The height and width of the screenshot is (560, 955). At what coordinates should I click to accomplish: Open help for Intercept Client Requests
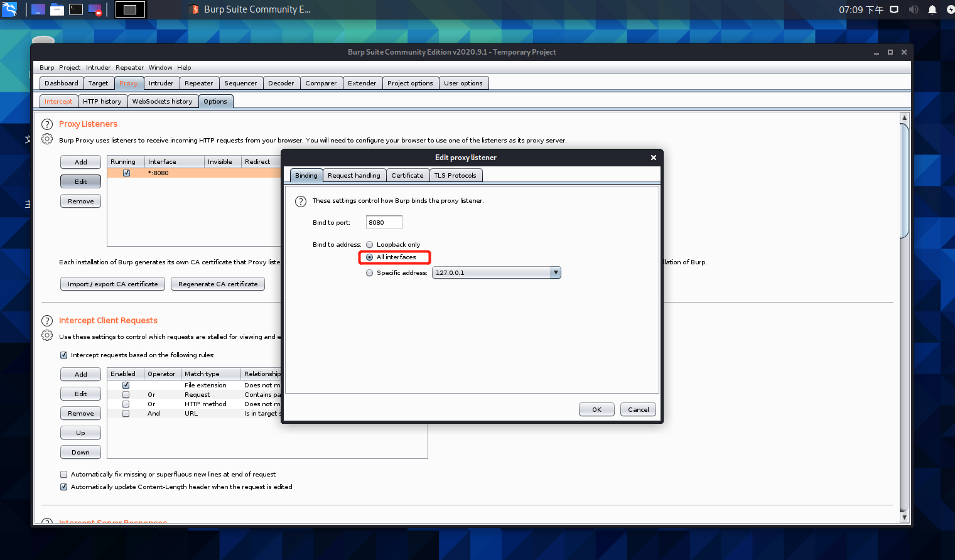47,321
